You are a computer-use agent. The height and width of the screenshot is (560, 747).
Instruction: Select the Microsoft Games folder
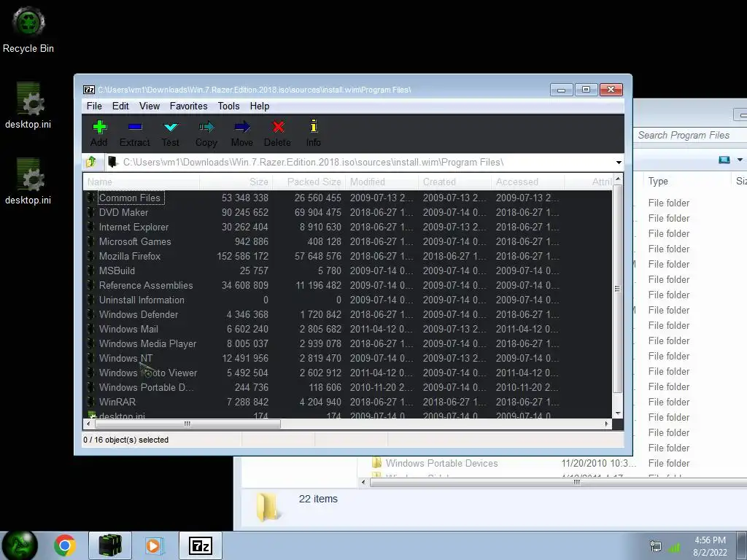348,241
